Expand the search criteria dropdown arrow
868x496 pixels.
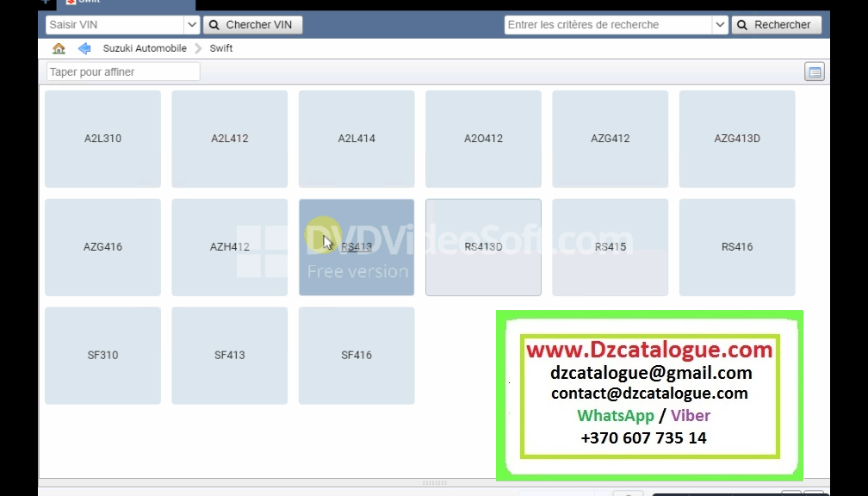pyautogui.click(x=720, y=24)
